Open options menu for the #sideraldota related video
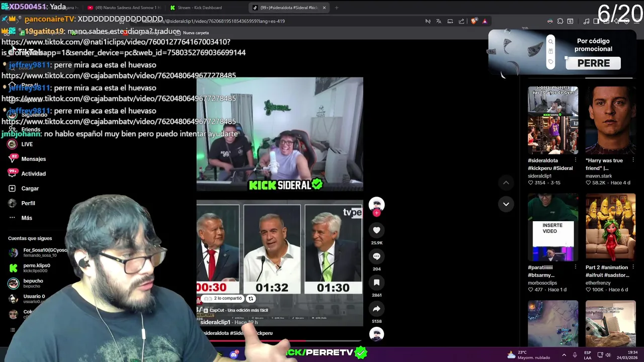The height and width of the screenshot is (362, 644). pyautogui.click(x=576, y=160)
